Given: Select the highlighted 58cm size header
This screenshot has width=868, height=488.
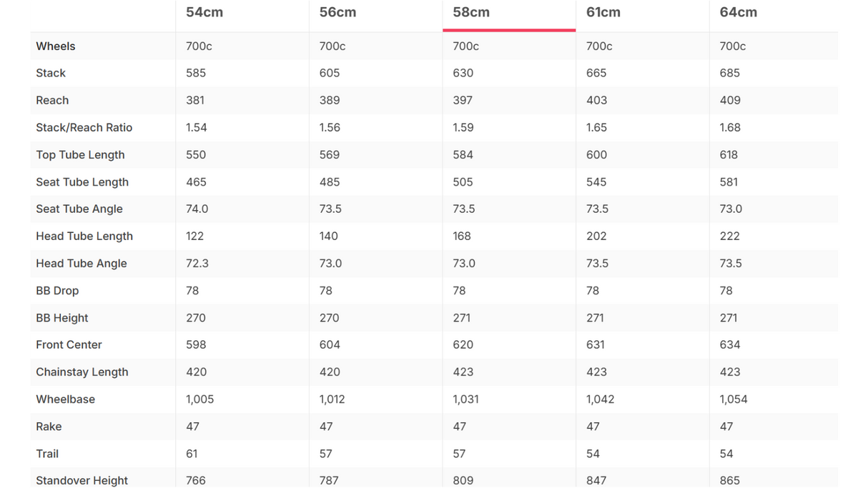Looking at the screenshot, I should pyautogui.click(x=471, y=12).
